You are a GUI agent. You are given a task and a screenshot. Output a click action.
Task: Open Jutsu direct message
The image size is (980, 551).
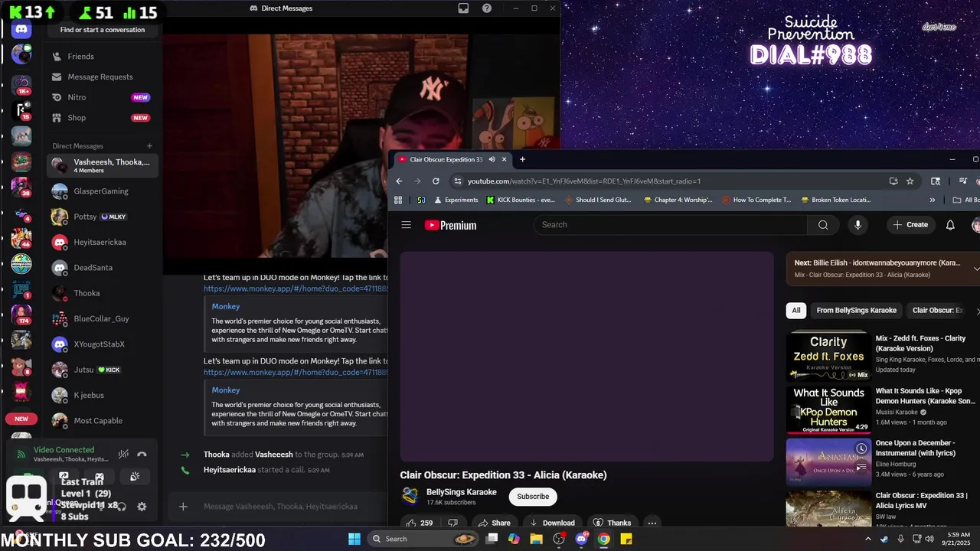click(102, 370)
